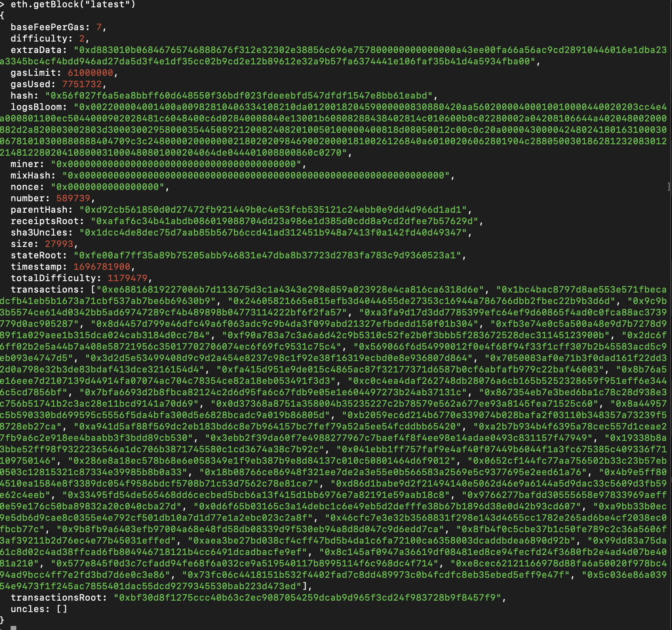Select the block number 589739
Image resolution: width=672 pixels, height=630 pixels.
pyautogui.click(x=73, y=198)
